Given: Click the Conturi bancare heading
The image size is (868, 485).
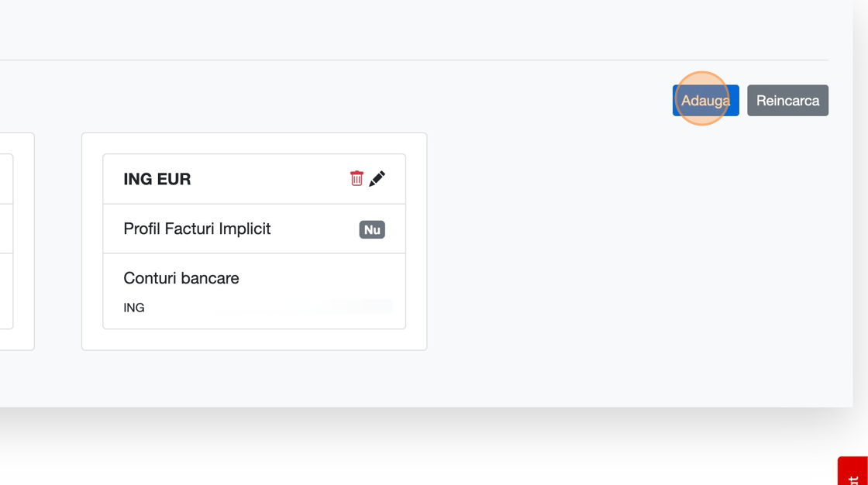Looking at the screenshot, I should click(181, 278).
